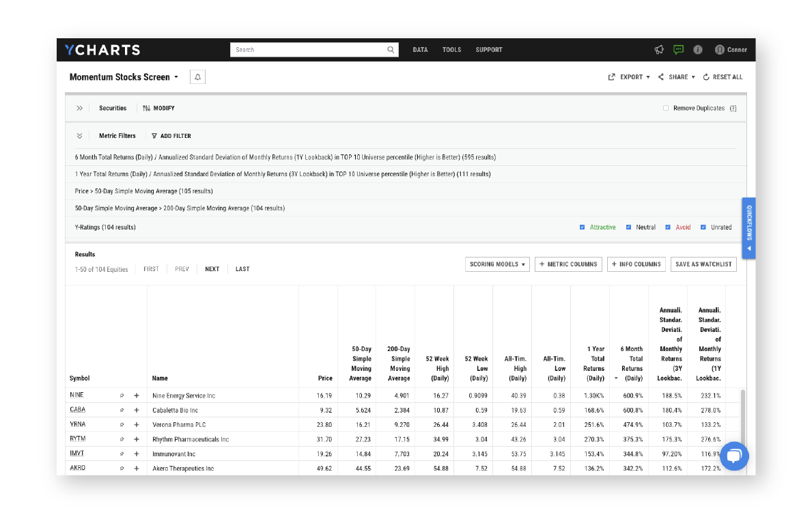Click the plus icon for AKRO row

(x=137, y=468)
